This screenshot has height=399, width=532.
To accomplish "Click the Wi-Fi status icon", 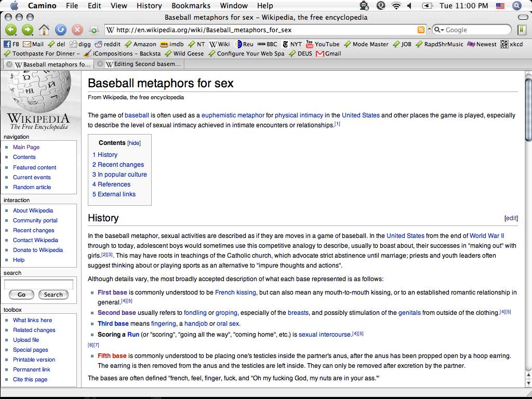I will point(395,5).
